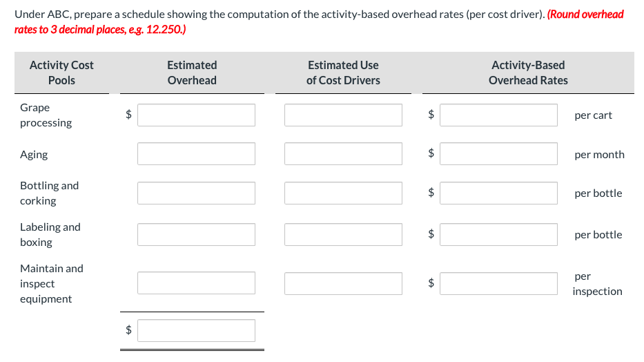Focus Labeling and boxing cost drivers field
644x362 pixels.
343,235
